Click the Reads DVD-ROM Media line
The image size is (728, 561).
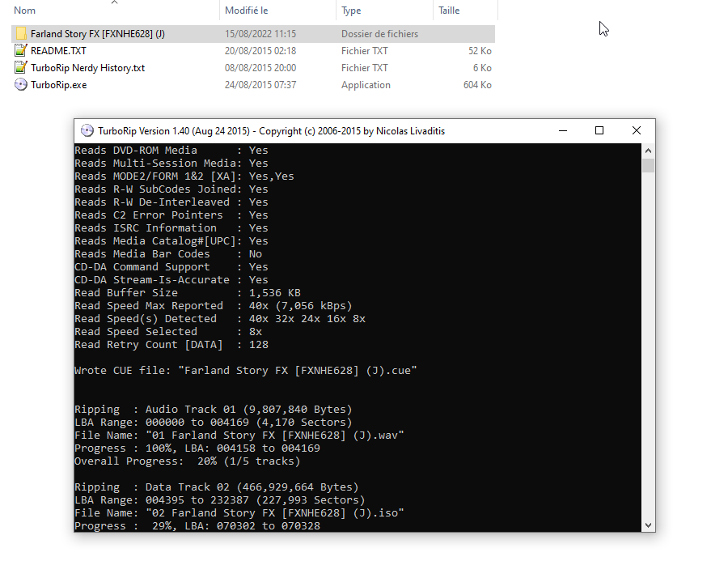[x=171, y=150]
